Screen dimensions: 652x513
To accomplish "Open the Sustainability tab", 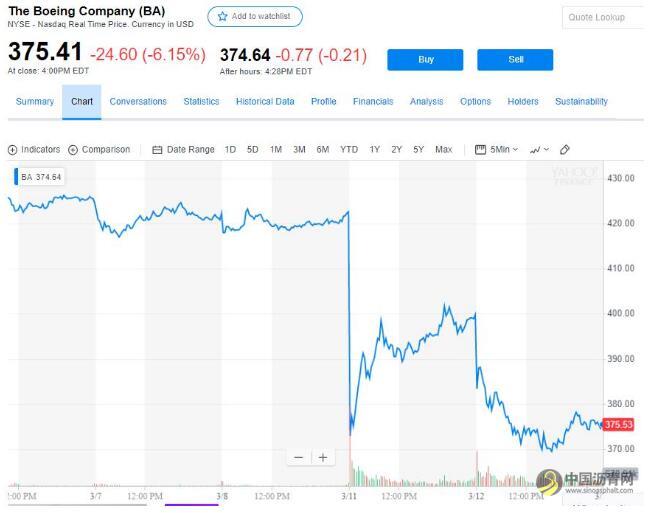I will point(581,102).
